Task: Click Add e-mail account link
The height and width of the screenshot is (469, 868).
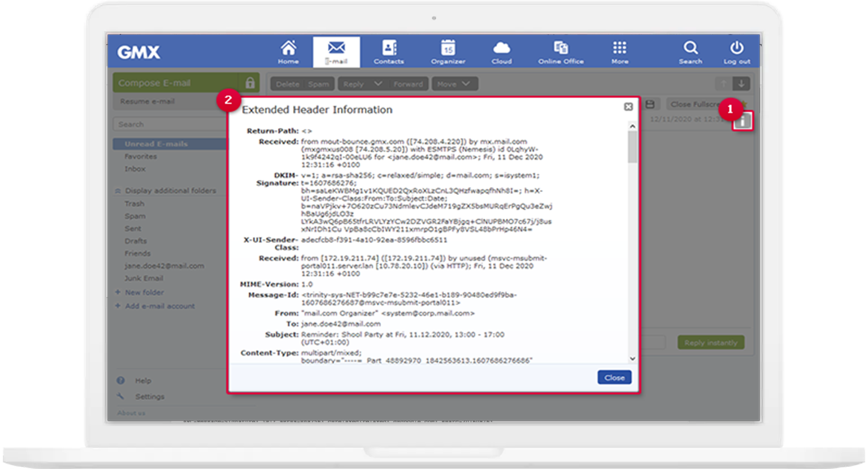Action: (160, 306)
